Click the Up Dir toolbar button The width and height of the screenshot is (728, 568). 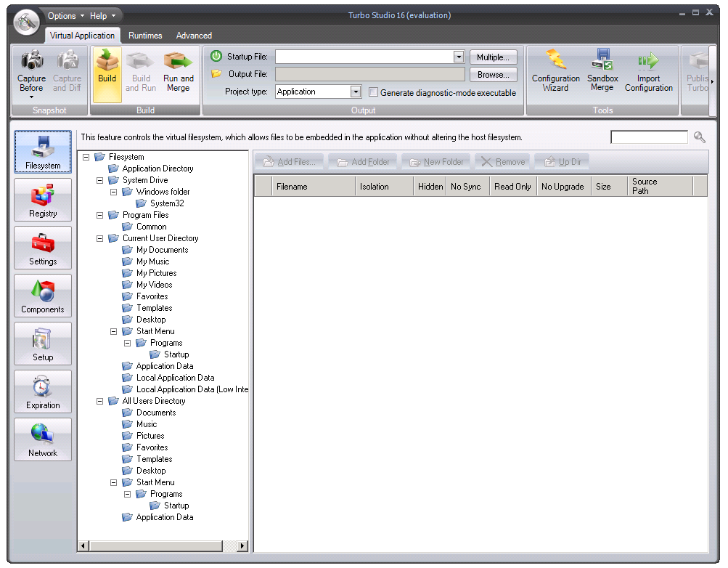563,162
